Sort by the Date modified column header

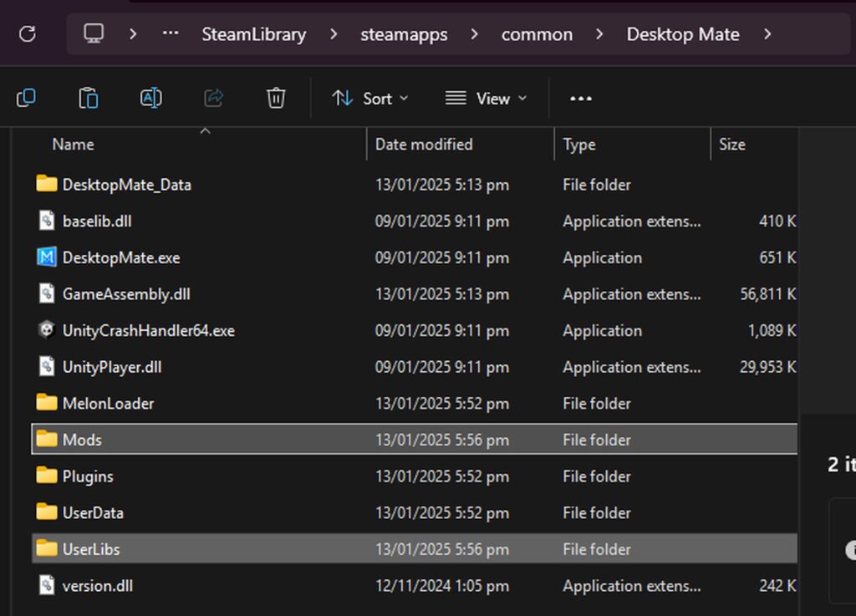[x=424, y=145]
